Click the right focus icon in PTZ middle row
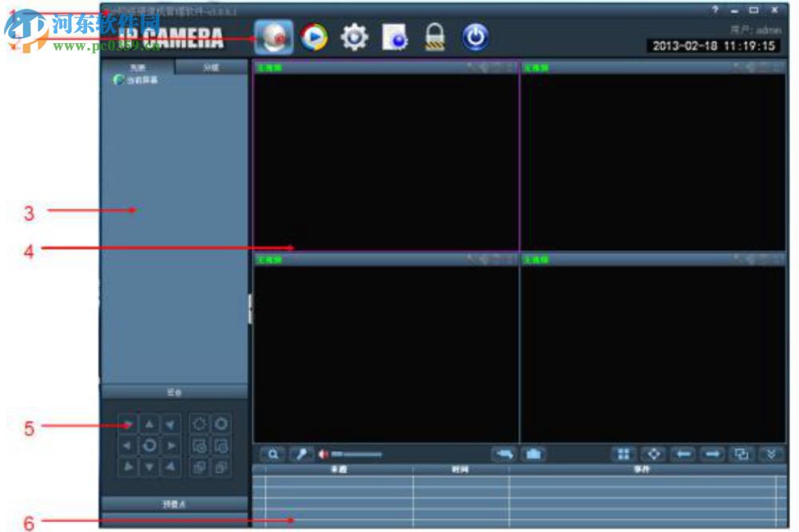 pyautogui.click(x=221, y=446)
